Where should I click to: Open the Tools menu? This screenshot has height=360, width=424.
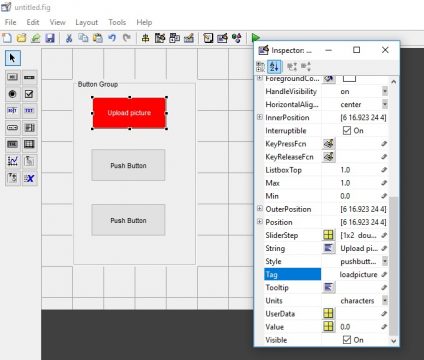117,22
